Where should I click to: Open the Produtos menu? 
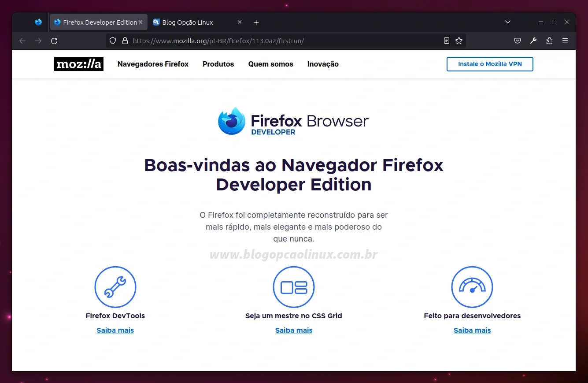click(218, 64)
